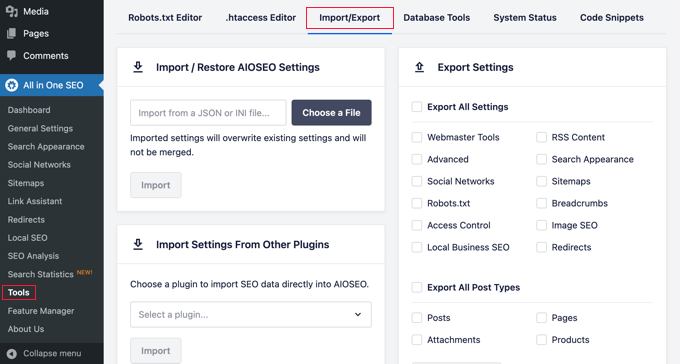Check the Access Control checkbox
The width and height of the screenshot is (680, 364).
coord(417,225)
